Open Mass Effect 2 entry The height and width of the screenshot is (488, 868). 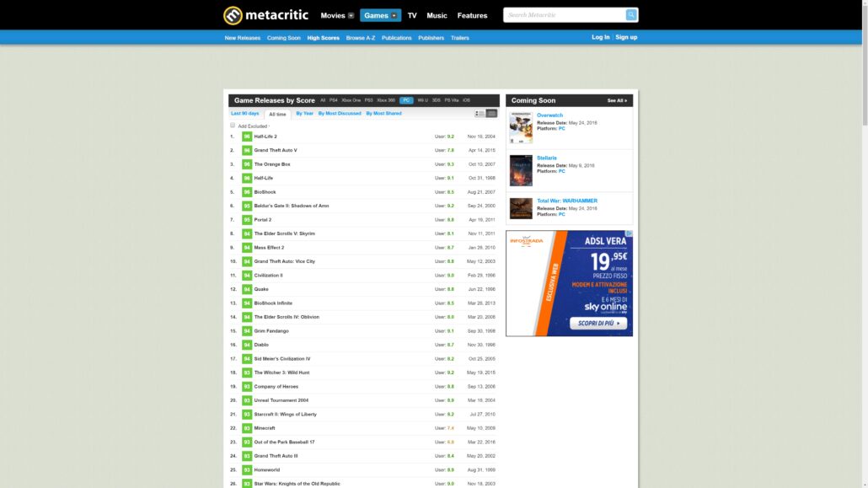coord(269,247)
